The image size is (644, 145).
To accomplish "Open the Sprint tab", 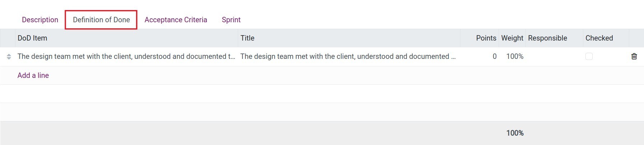I will pos(231,20).
